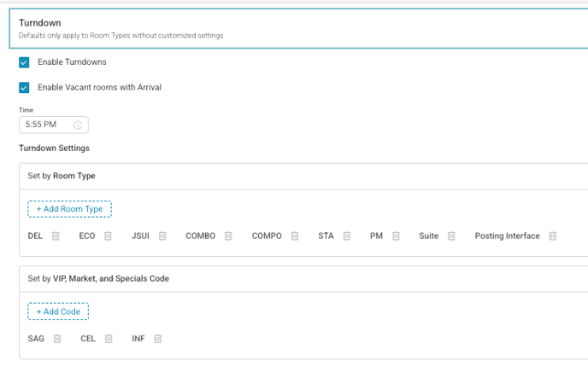
Task: Remove the Suite room type
Action: (x=451, y=236)
